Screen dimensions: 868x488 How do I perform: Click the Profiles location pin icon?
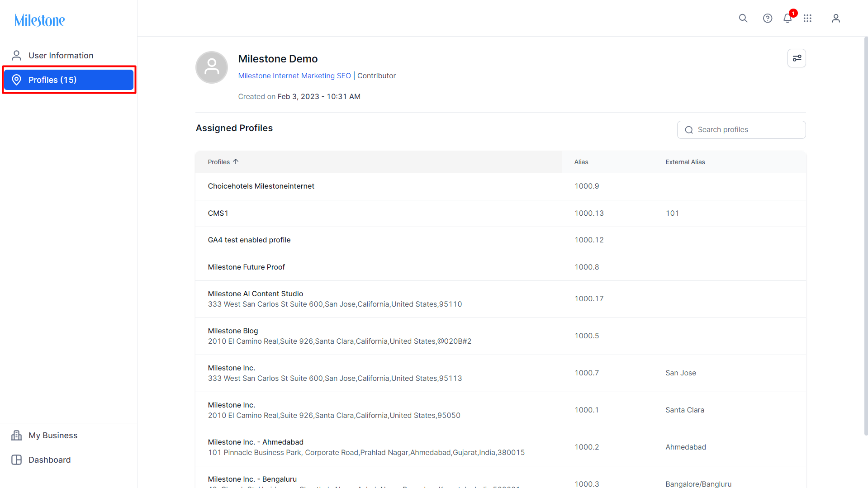coord(17,80)
